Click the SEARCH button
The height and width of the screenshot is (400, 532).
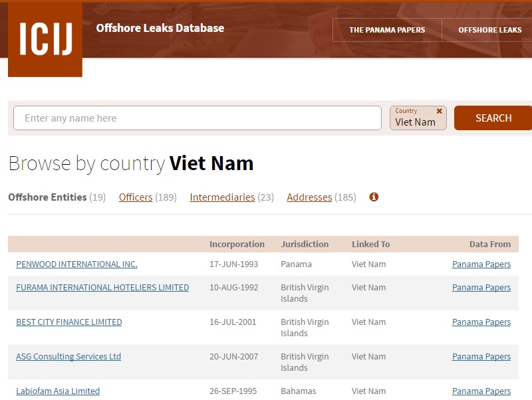(x=493, y=118)
